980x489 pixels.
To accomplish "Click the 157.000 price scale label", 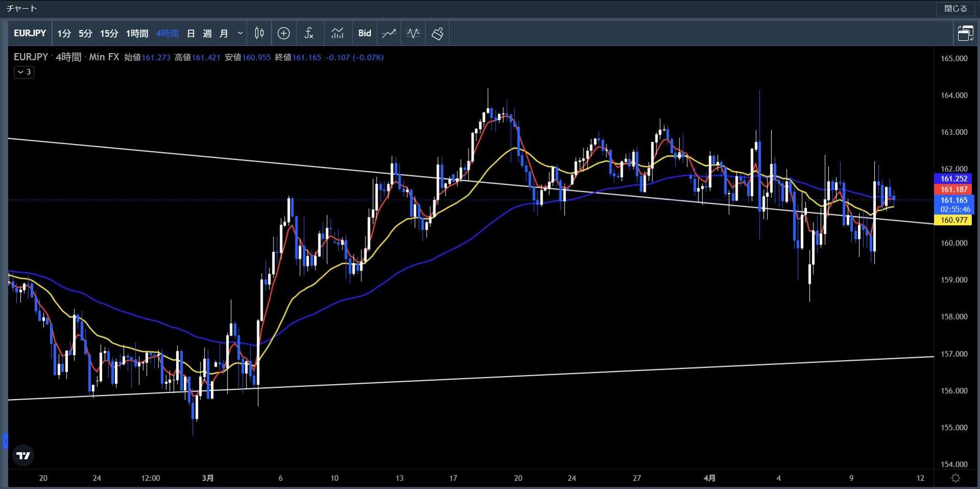I will click(x=953, y=354).
